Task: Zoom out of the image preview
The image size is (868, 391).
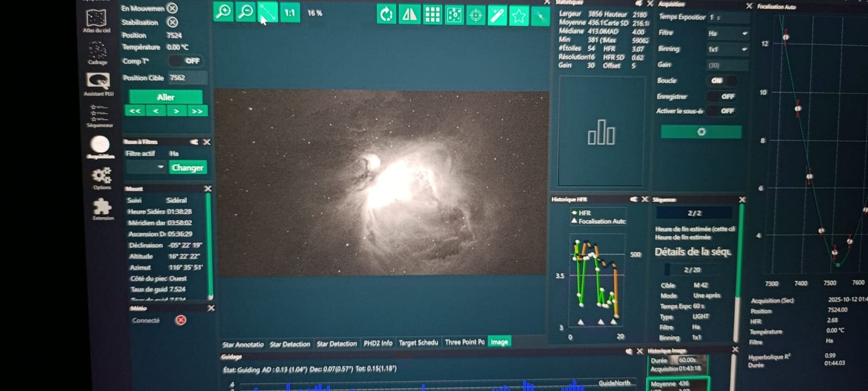Action: [x=245, y=12]
